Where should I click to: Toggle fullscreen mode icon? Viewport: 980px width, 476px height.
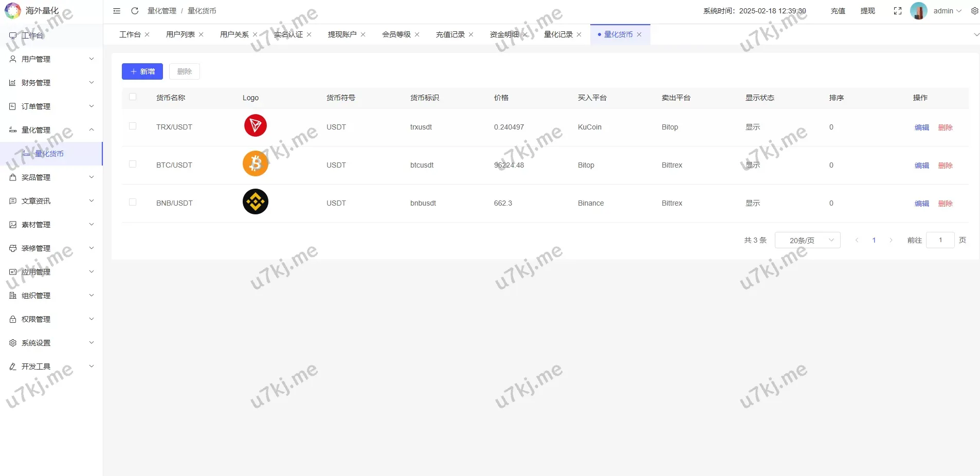[898, 11]
